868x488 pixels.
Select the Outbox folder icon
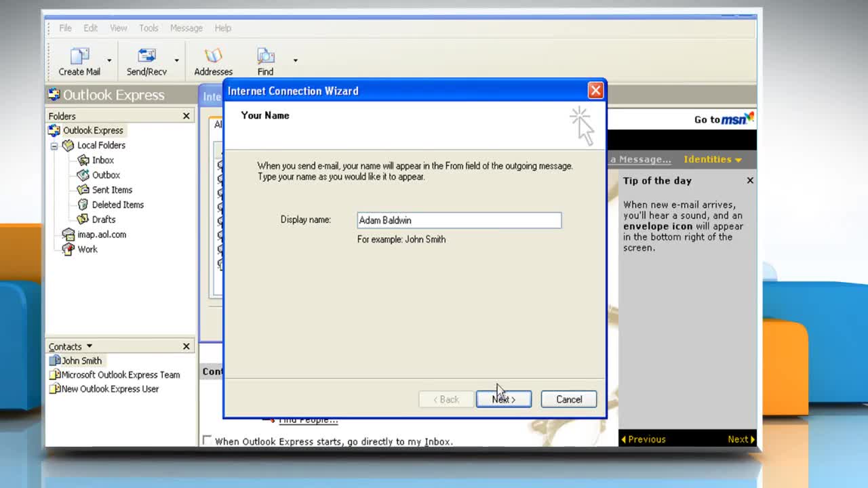pos(83,175)
